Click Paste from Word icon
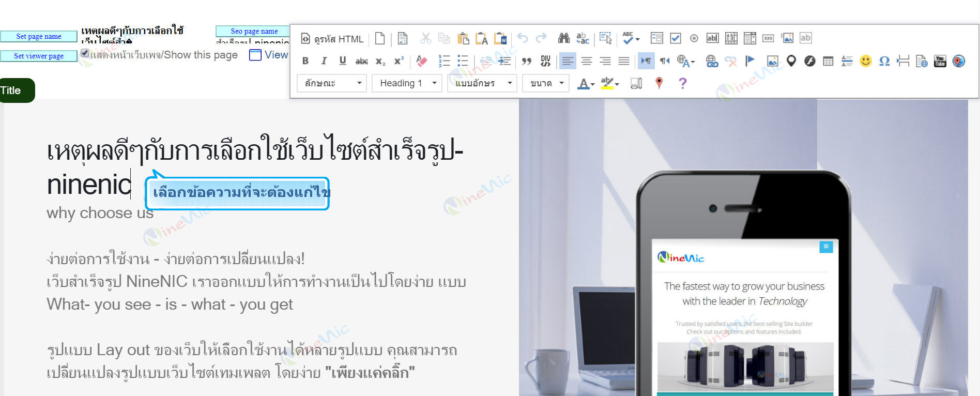Image resolution: width=980 pixels, height=396 pixels. pyautogui.click(x=500, y=38)
